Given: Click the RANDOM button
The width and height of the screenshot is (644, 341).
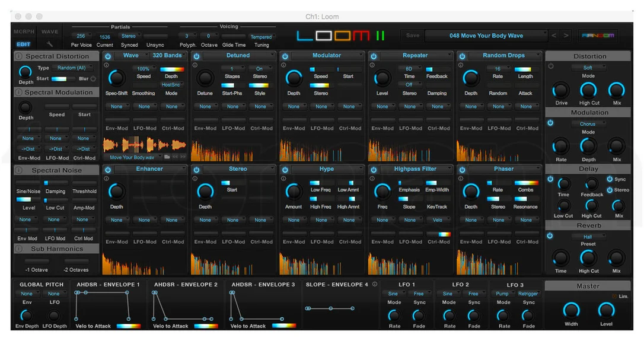Looking at the screenshot, I should tap(598, 36).
